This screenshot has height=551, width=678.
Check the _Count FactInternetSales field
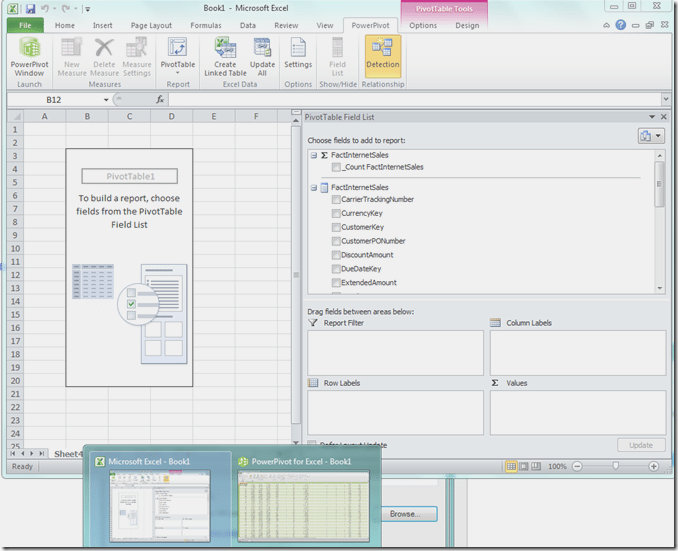click(x=336, y=167)
